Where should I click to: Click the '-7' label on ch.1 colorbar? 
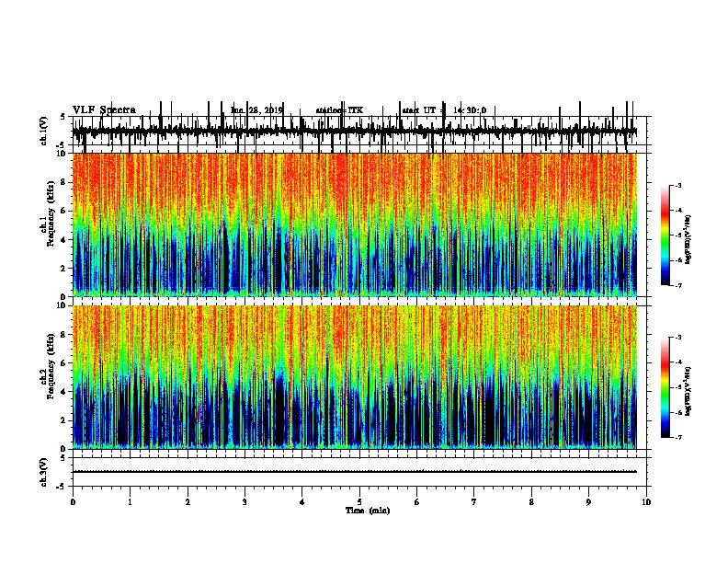(x=677, y=285)
